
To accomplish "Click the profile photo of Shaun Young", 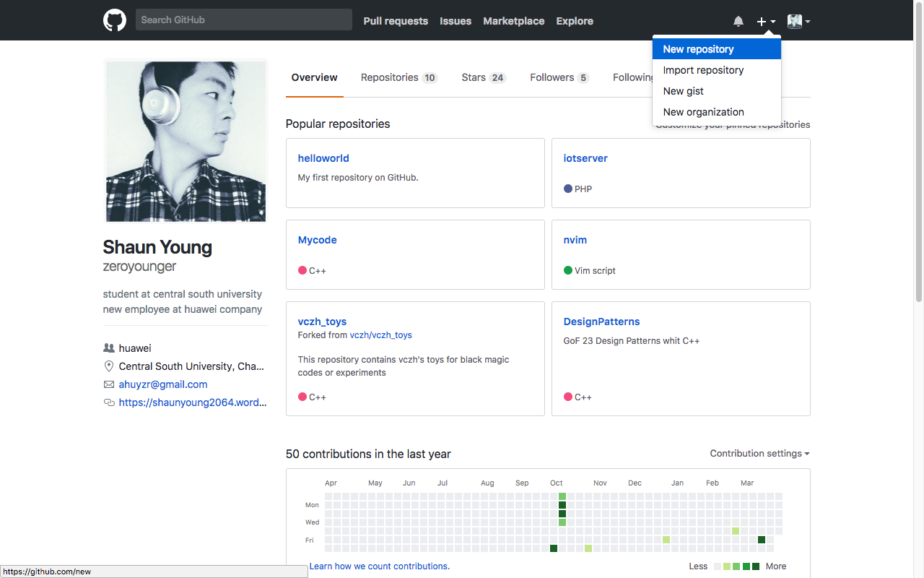I will click(x=186, y=141).
